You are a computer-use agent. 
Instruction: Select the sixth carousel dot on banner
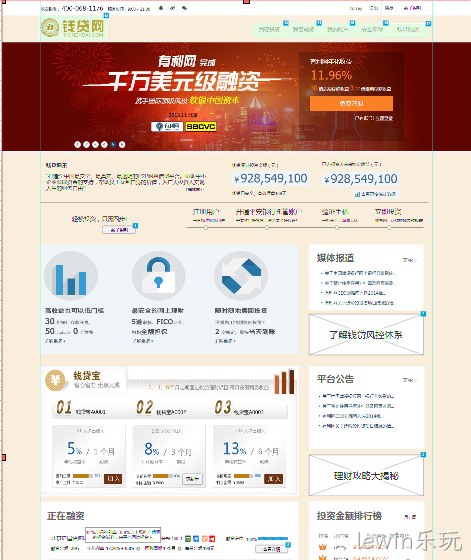(x=122, y=145)
